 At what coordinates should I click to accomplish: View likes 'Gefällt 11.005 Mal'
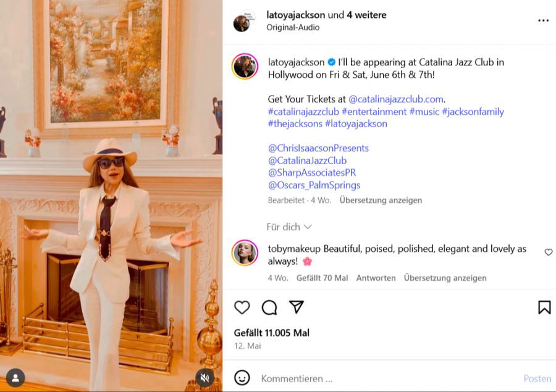272,333
